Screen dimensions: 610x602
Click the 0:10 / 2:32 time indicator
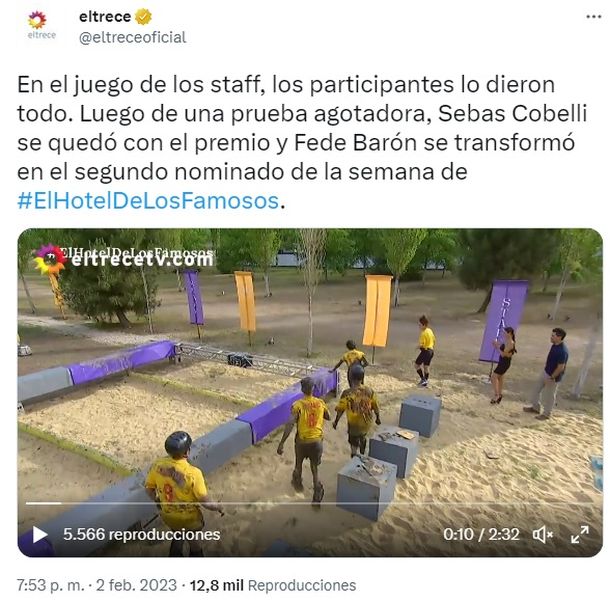point(481,535)
